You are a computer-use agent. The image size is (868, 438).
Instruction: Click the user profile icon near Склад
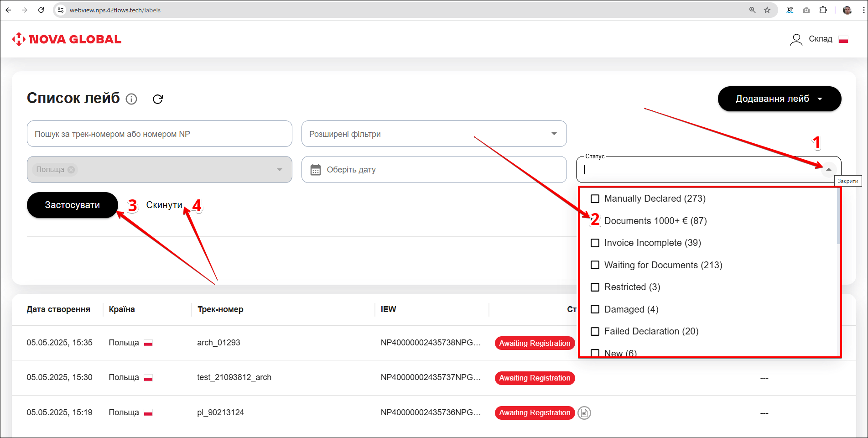point(796,40)
